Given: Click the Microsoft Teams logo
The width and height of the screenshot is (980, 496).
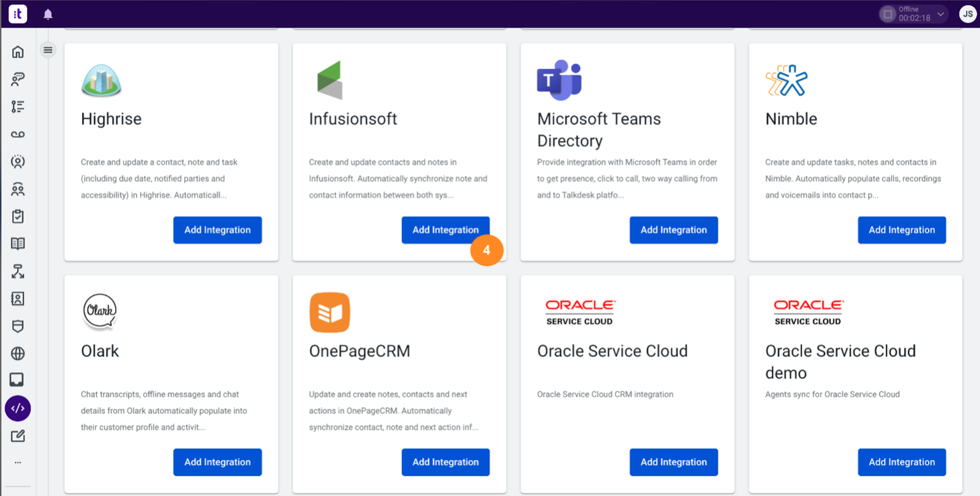Looking at the screenshot, I should (x=559, y=80).
